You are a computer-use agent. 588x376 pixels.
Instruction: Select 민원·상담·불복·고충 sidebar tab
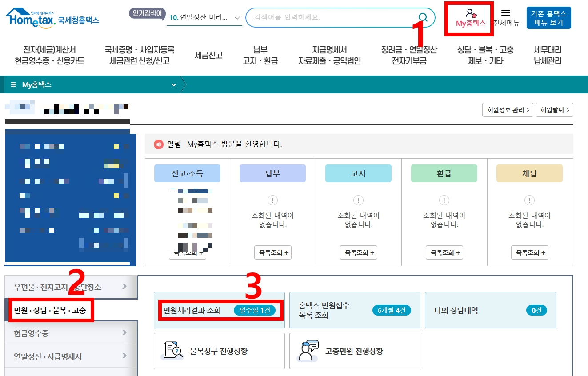tap(71, 310)
